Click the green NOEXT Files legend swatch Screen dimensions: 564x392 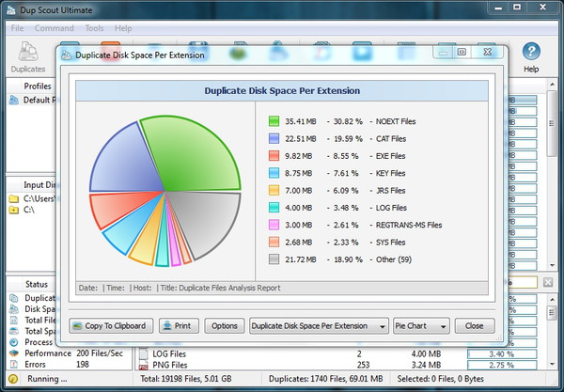[274, 121]
